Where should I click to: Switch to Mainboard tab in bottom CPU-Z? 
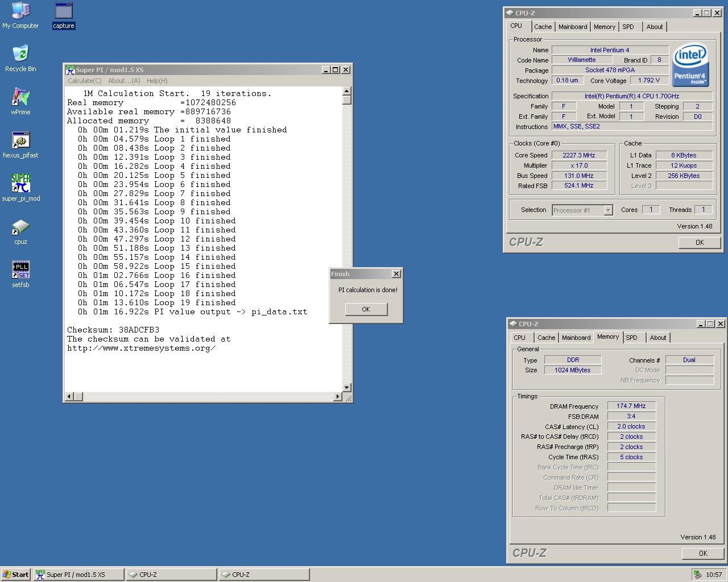pos(576,338)
